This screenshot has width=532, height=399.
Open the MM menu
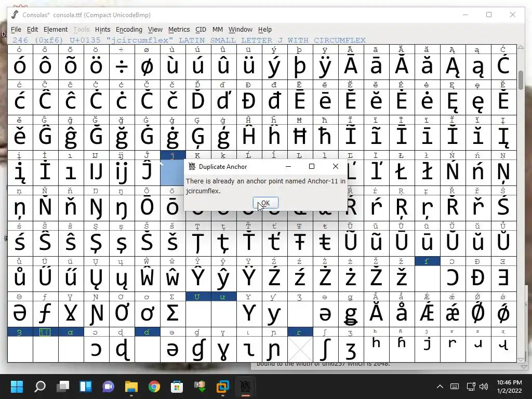tap(218, 30)
